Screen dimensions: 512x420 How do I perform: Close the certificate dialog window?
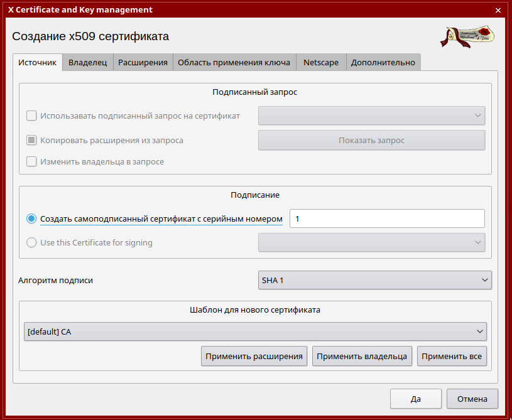498,11
